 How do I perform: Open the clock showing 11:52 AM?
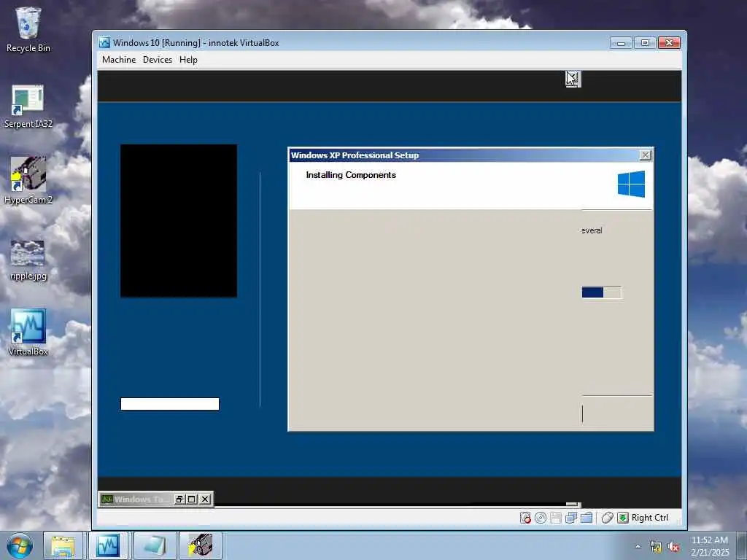coord(709,545)
